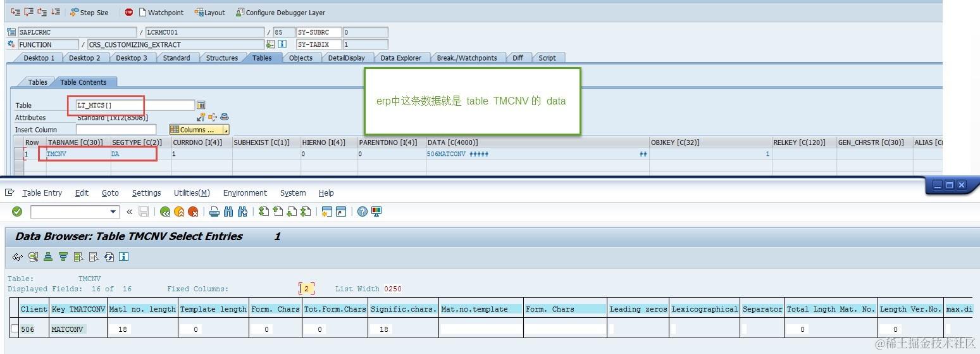Open the Table Entry menu
This screenshot has height=354, width=980.
42,193
